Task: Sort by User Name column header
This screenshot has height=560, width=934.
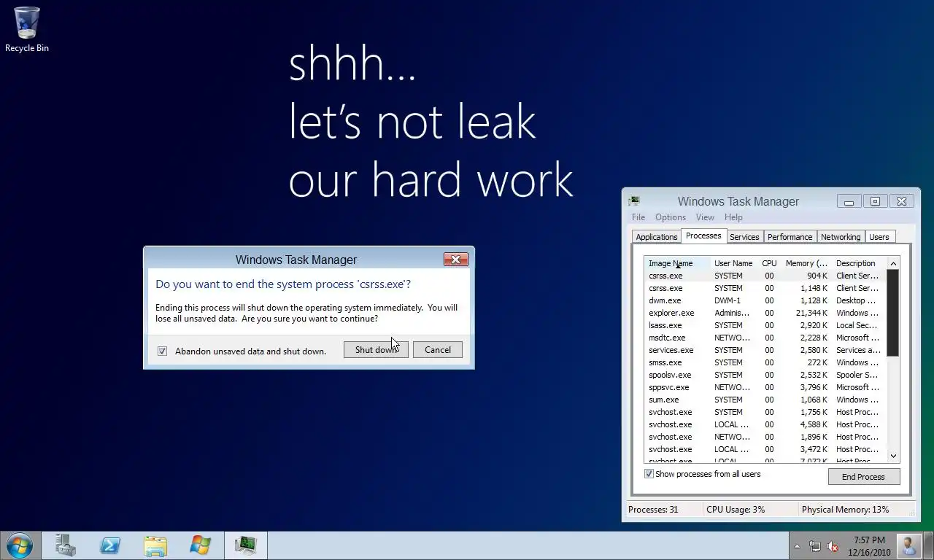Action: pos(733,263)
